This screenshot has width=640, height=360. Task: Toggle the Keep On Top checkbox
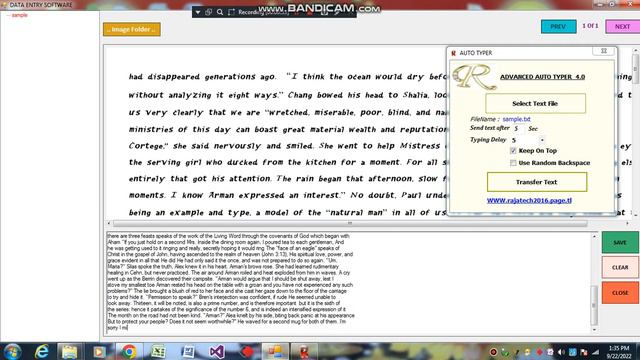(513, 151)
